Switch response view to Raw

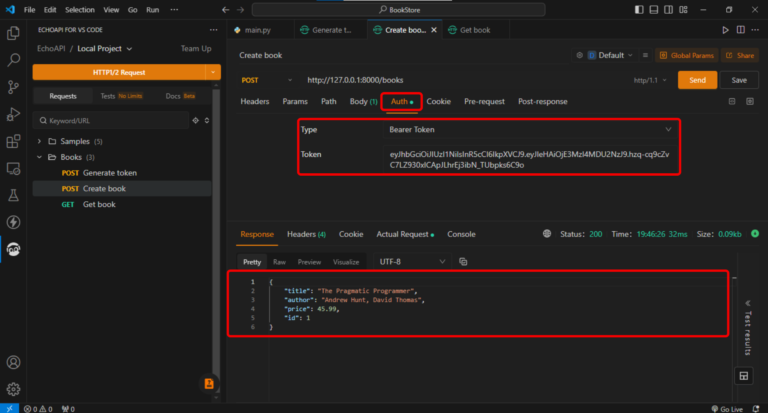(x=280, y=262)
